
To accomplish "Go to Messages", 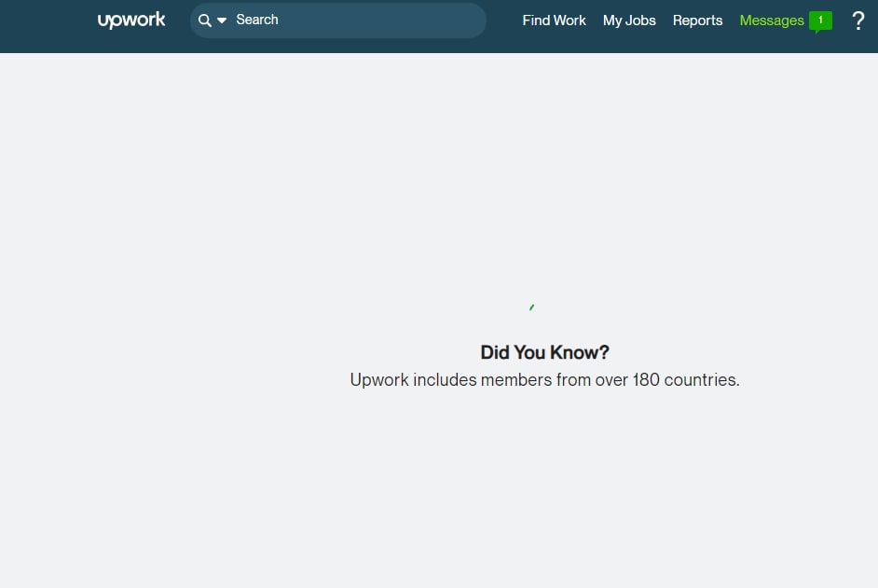I will (x=772, y=21).
